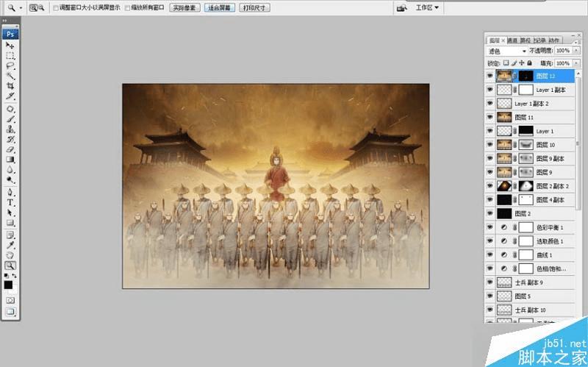Select the Path Selection tool
The image size is (588, 367).
click(10, 213)
